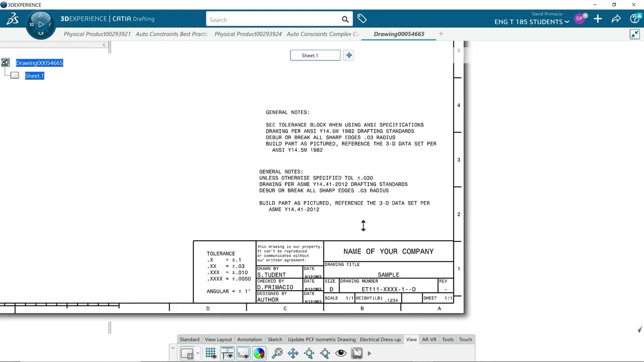Open the Tools toolbar tab
Screen dimensions: 644x362
click(448, 339)
